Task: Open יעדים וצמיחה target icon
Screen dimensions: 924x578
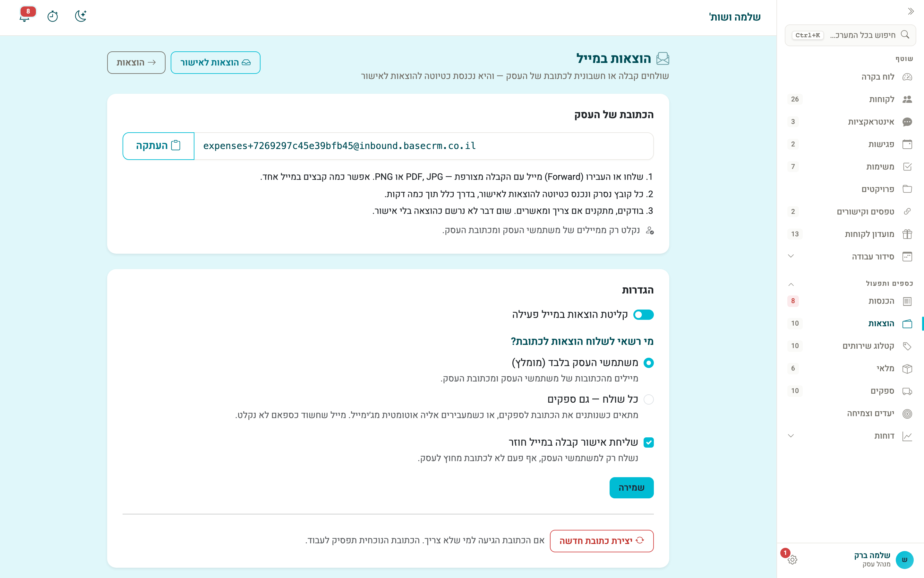Action: 907,414
